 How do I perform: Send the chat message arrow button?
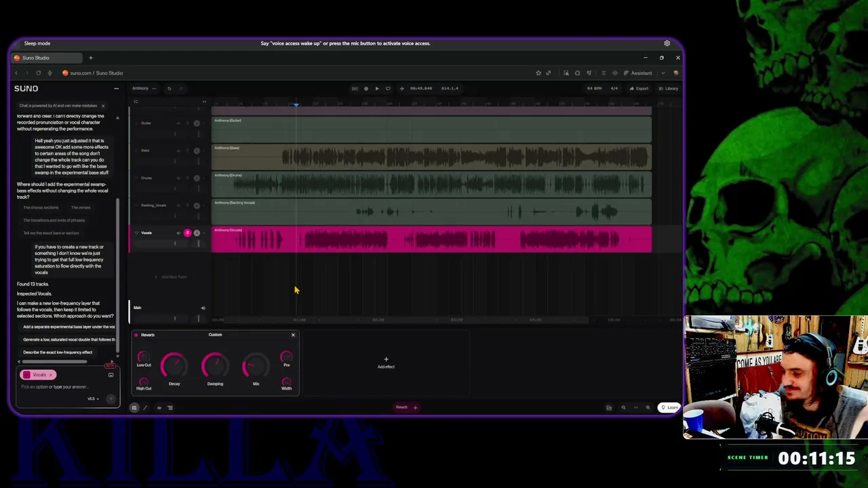111,399
